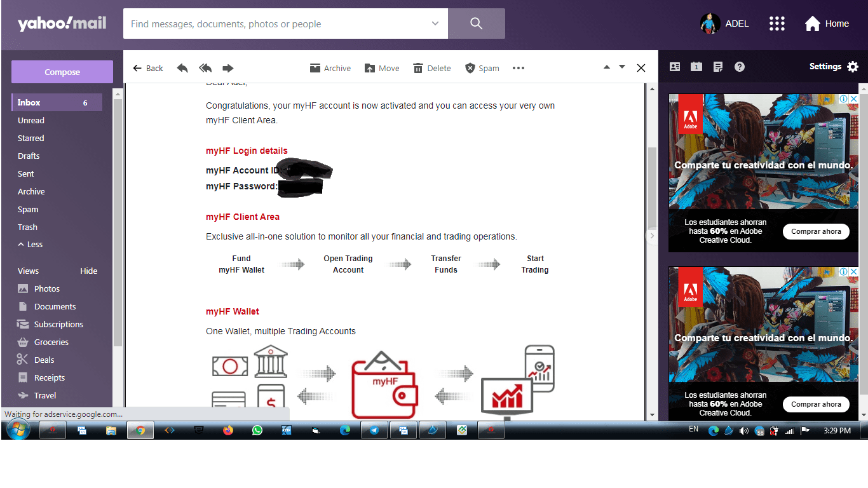Open the Archive folder in sidebar
Viewport: 868px width, 488px height.
point(31,191)
